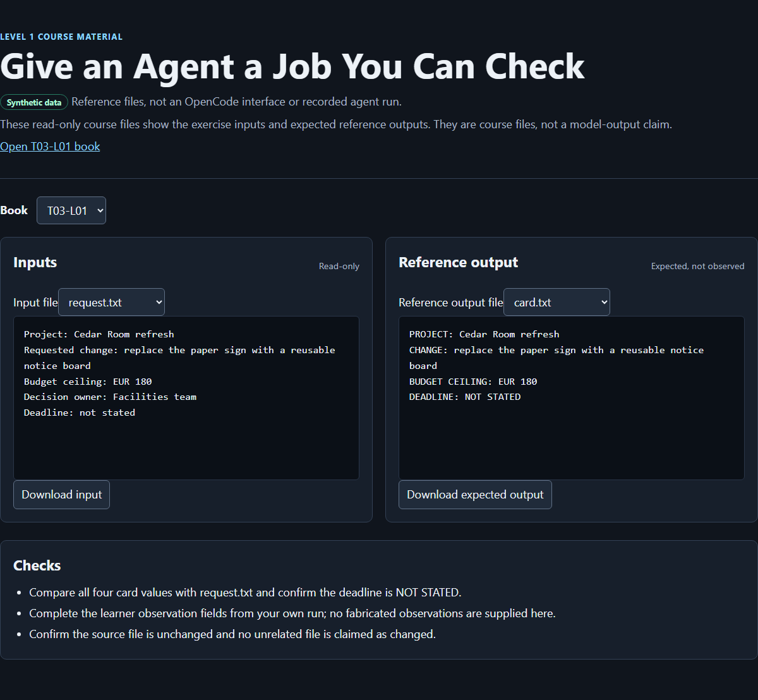Select the 'Decision owner: Facilities team' line
The image size is (758, 700).
pyautogui.click(x=111, y=397)
